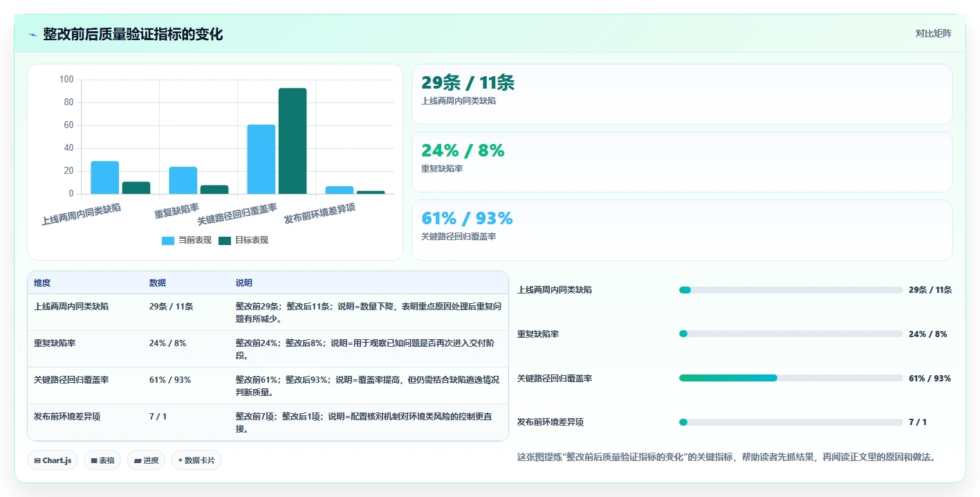Select the 表格 tag chip

click(x=102, y=460)
